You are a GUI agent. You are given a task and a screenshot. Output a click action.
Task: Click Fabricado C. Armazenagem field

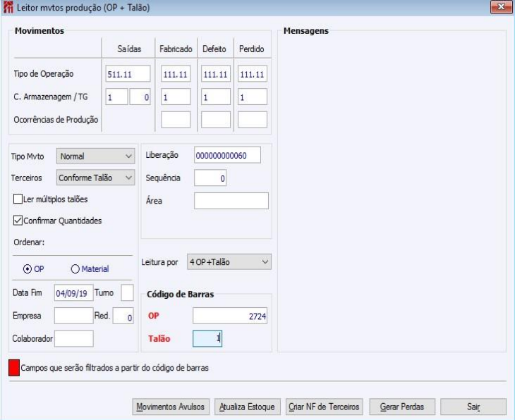click(176, 97)
